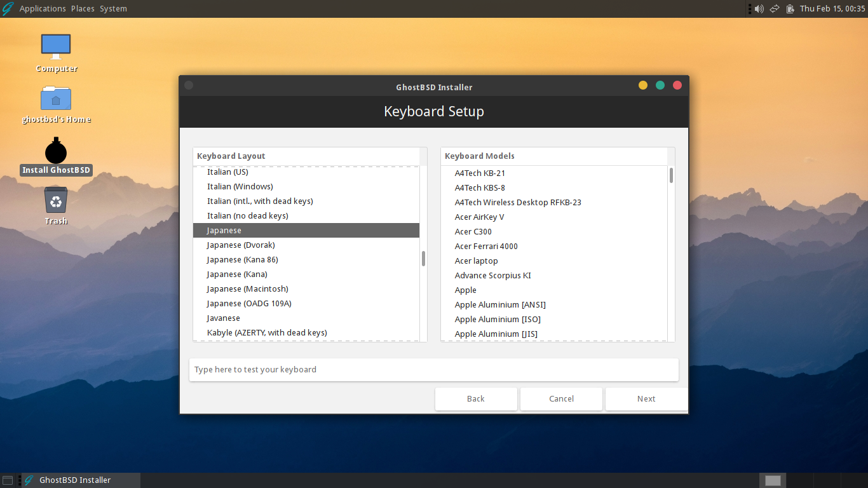Close installer with the red button
The image size is (868, 488).
677,85
